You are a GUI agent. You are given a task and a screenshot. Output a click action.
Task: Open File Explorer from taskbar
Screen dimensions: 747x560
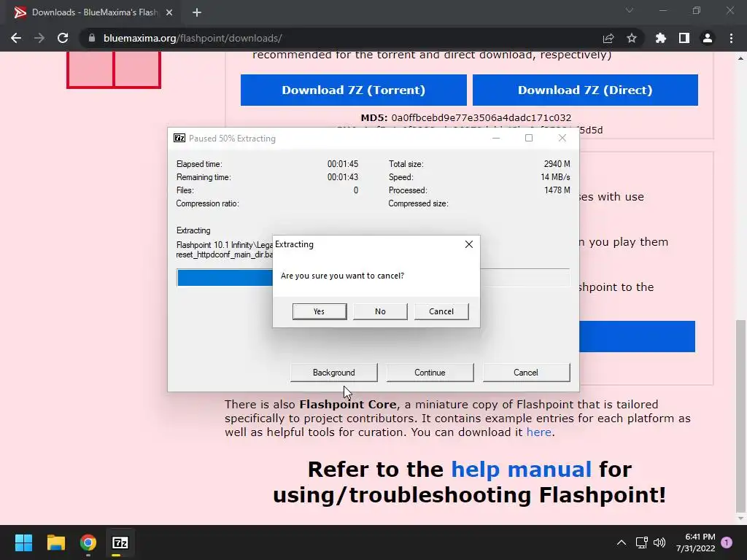click(x=55, y=542)
